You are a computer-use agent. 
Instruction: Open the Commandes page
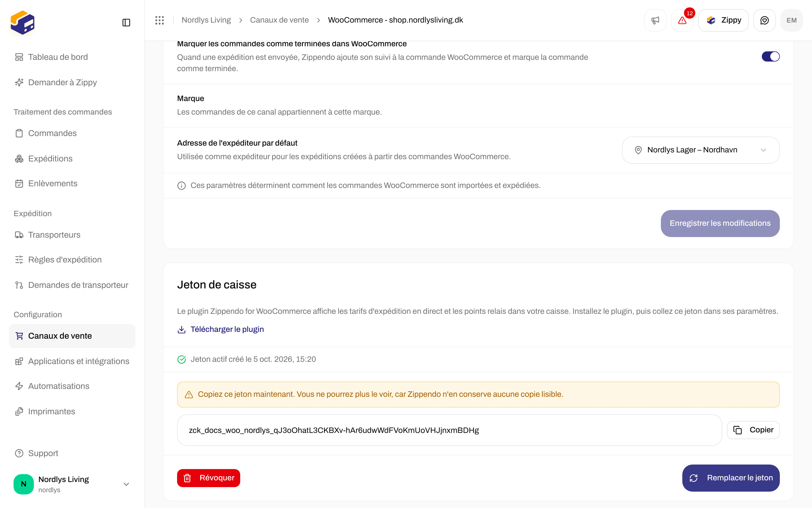pyautogui.click(x=72, y=133)
